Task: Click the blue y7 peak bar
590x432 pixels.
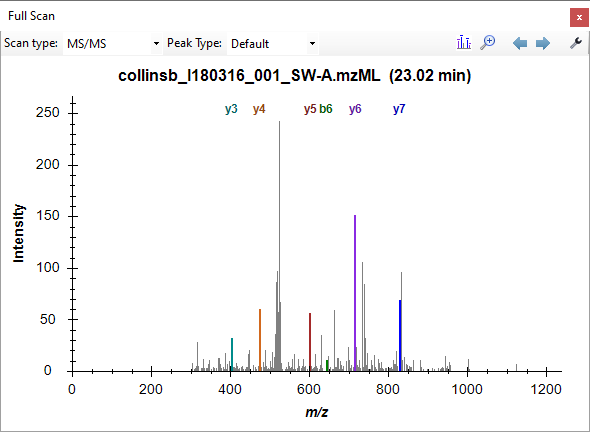Action: point(400,335)
